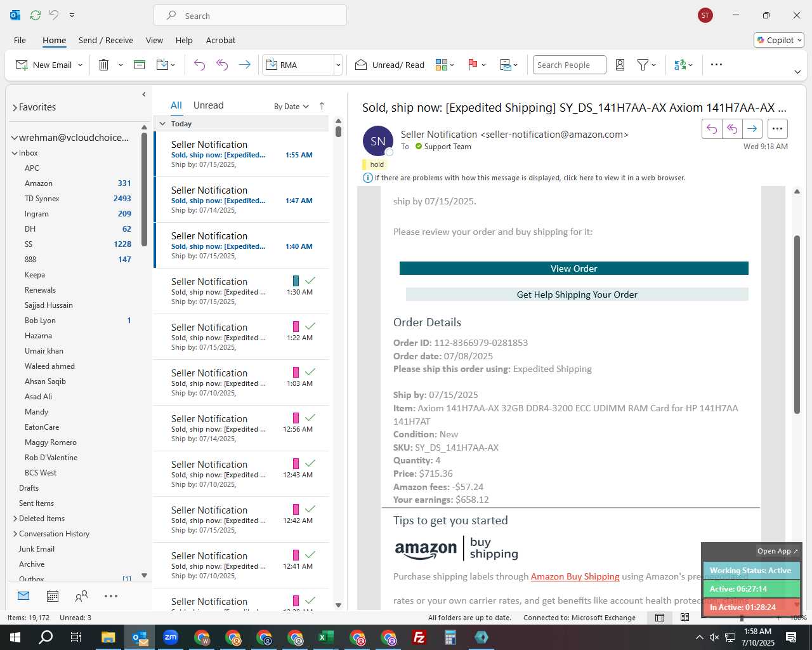The width and height of the screenshot is (812, 650).
Task: Toggle completion checkmark on 12:56 AM email
Action: [310, 418]
